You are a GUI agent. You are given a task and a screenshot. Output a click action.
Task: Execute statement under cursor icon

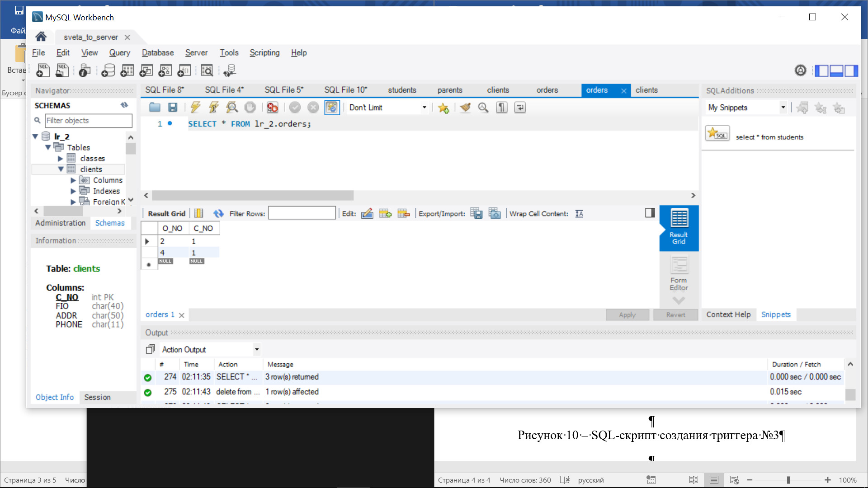point(213,108)
